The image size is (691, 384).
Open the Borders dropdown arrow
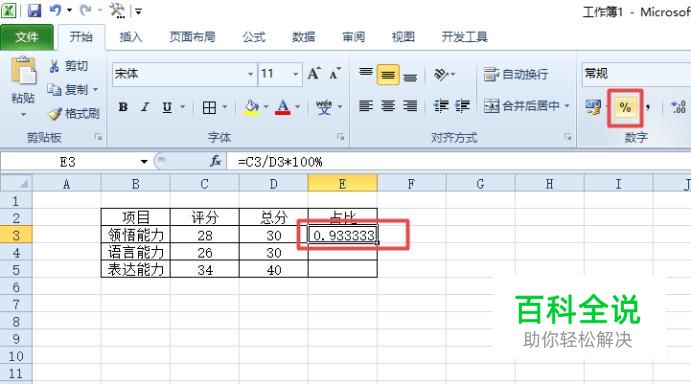(x=225, y=107)
